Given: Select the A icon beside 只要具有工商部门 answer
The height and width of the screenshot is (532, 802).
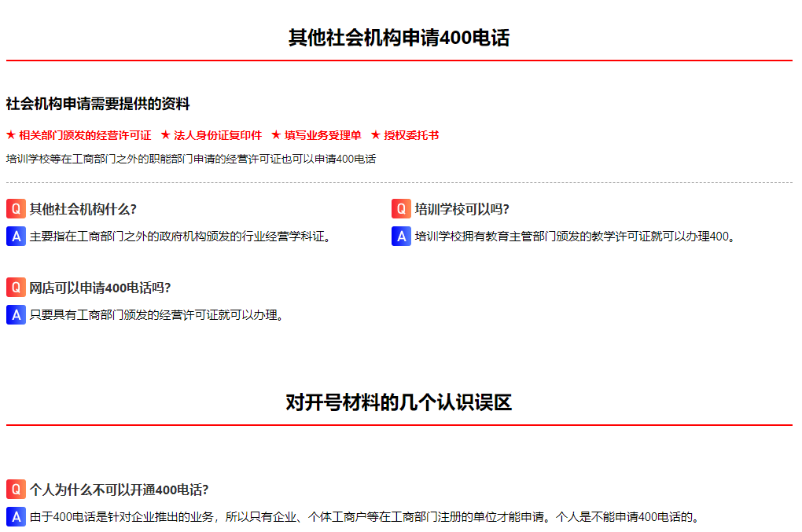Looking at the screenshot, I should tap(16, 314).
